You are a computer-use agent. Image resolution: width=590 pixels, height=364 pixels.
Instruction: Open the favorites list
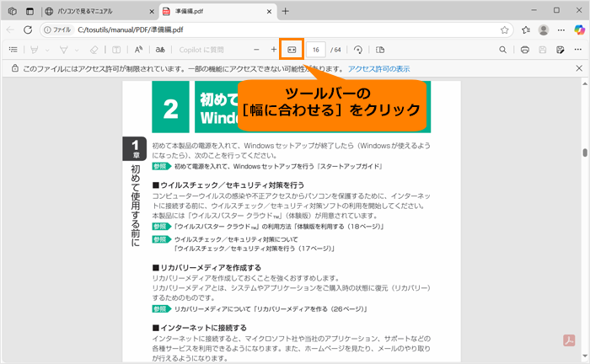coord(526,29)
